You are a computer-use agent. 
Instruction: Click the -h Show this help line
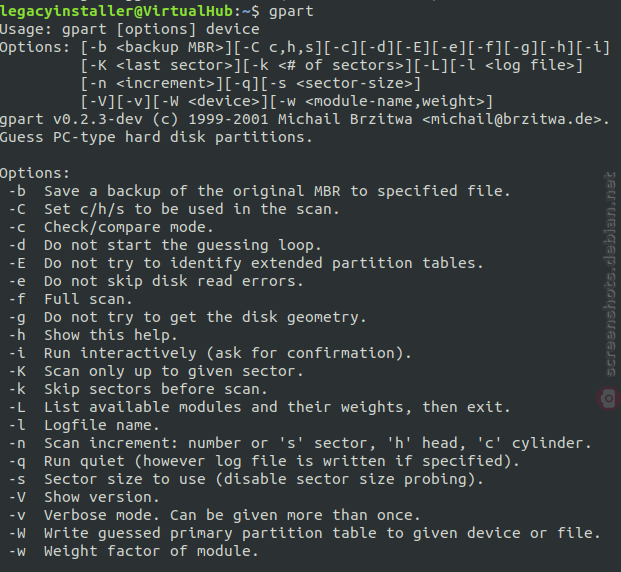(x=93, y=336)
